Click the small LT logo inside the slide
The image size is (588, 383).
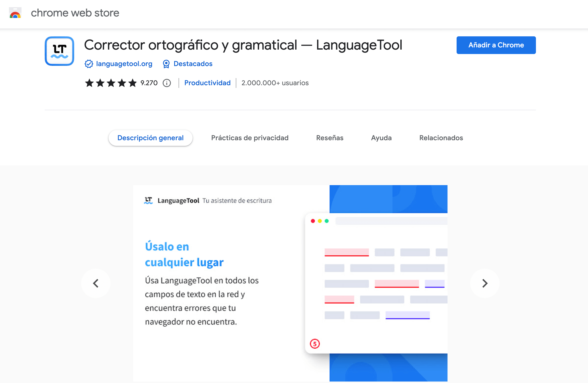[x=148, y=200]
